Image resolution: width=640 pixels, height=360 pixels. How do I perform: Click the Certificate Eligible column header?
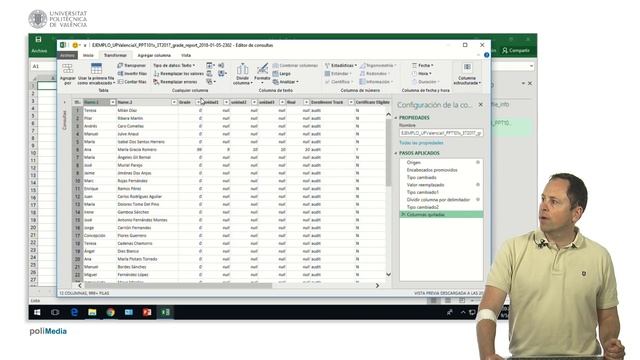coord(372,102)
